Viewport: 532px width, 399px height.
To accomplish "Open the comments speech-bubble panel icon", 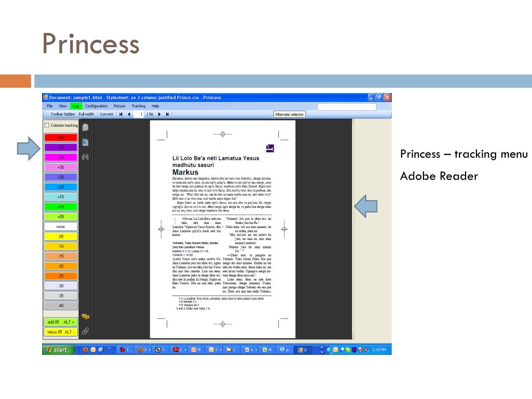I will click(86, 316).
